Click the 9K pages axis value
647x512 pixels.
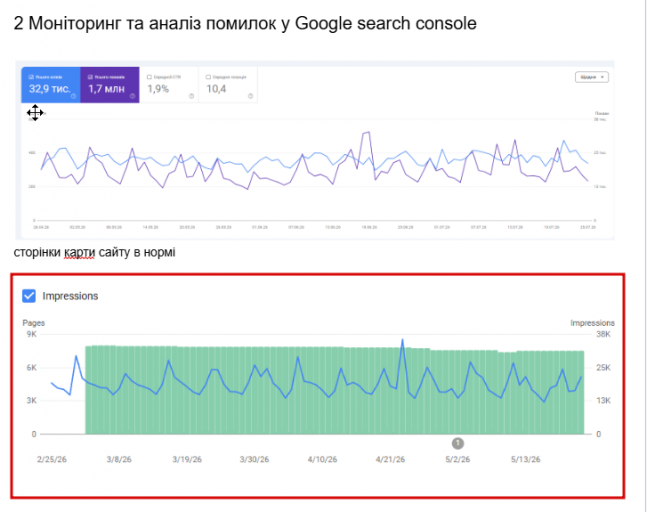[x=32, y=334]
